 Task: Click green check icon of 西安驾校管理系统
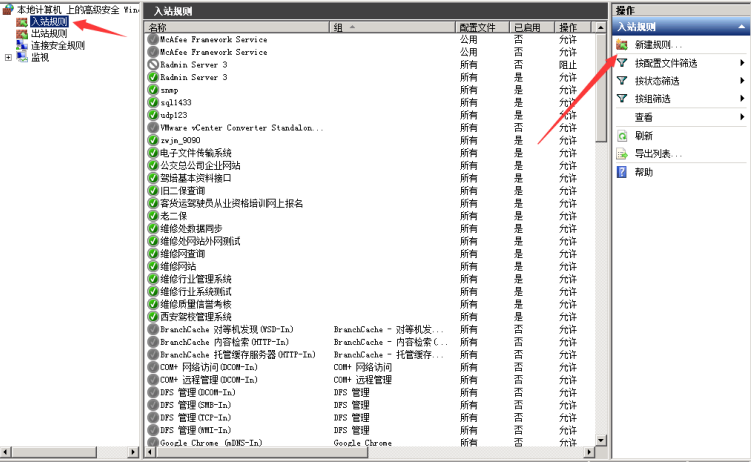click(x=153, y=317)
